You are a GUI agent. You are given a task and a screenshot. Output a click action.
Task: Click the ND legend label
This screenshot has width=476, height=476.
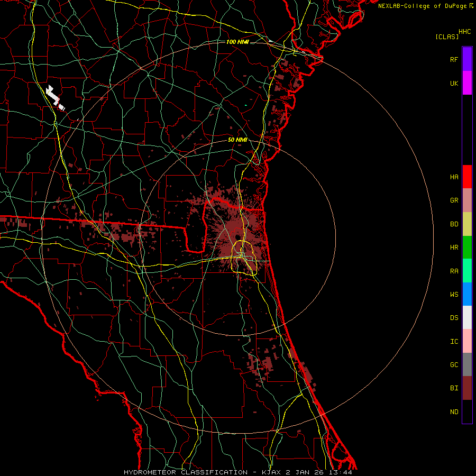point(454,411)
